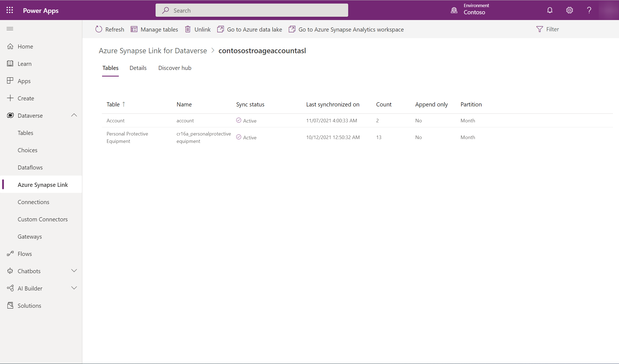The height and width of the screenshot is (364, 619).
Task: Switch to the Discover hub tab
Action: [175, 67]
